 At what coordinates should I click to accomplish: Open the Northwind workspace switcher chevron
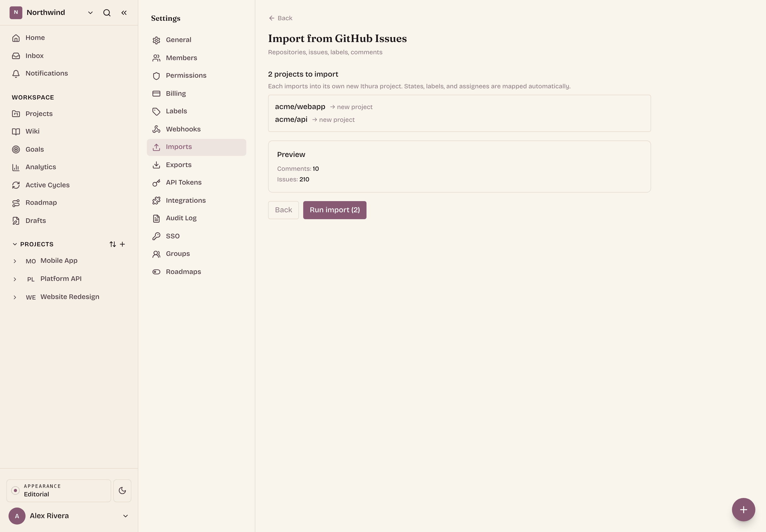pyautogui.click(x=90, y=13)
